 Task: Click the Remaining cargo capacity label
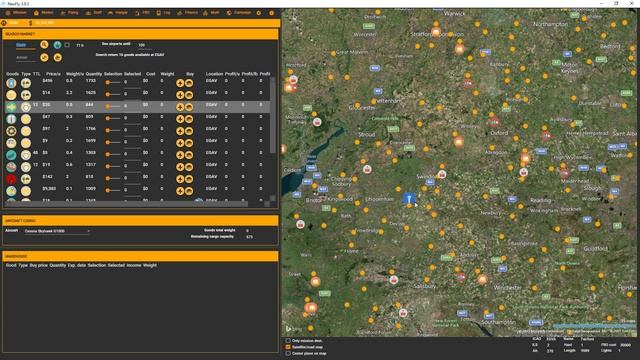[213, 237]
